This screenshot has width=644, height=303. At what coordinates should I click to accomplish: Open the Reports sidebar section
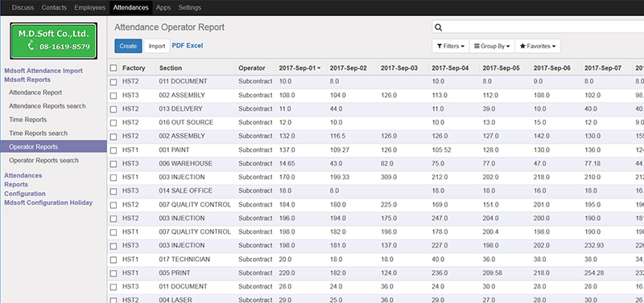point(16,184)
